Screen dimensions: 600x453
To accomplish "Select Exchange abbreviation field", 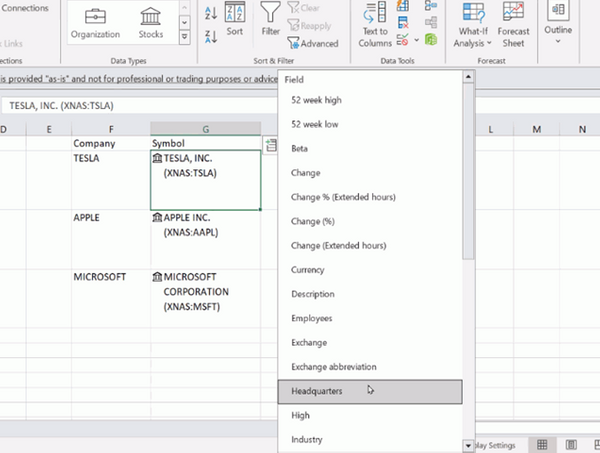I will 370,367.
